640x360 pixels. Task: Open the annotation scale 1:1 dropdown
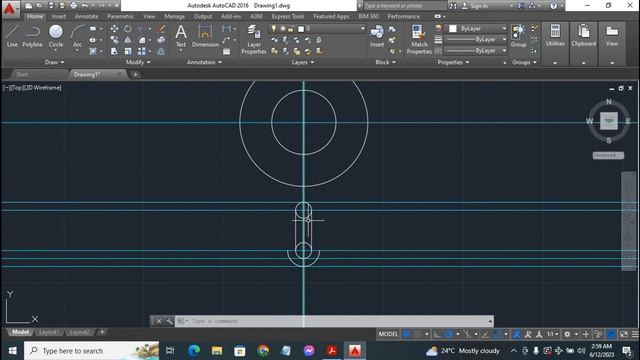point(553,334)
